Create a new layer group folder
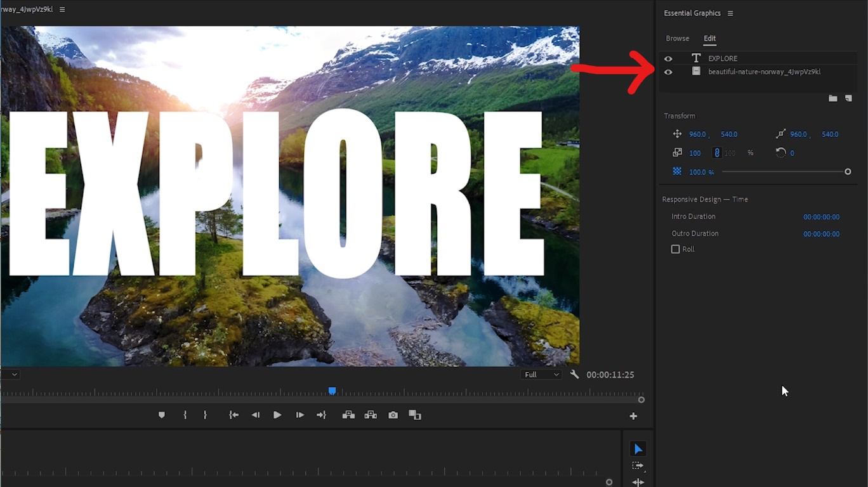 click(832, 98)
